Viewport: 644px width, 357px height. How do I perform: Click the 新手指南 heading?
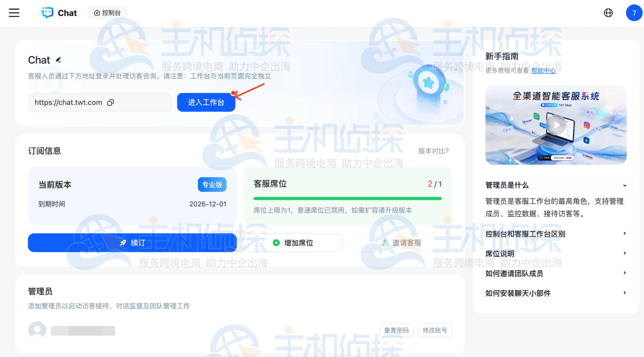point(502,57)
